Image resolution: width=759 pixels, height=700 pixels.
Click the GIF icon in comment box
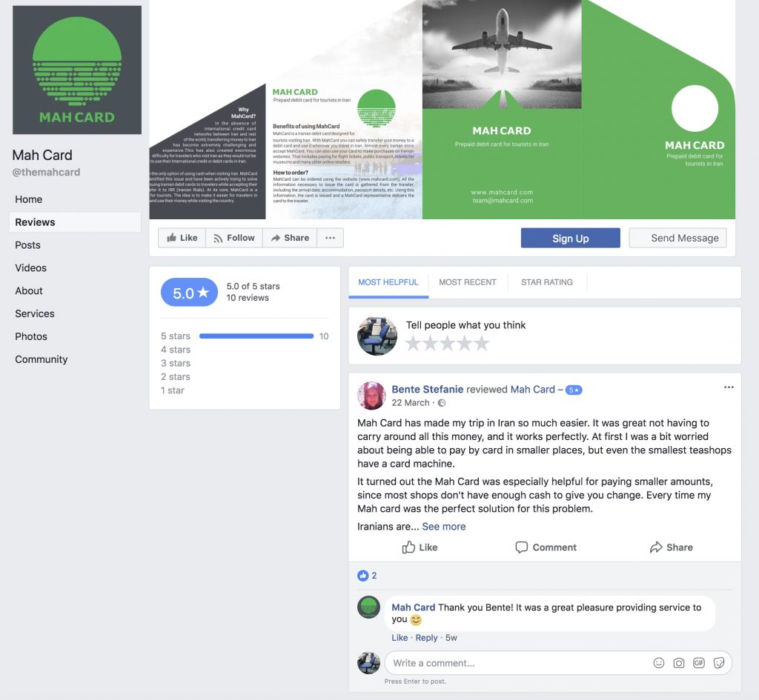click(x=698, y=663)
